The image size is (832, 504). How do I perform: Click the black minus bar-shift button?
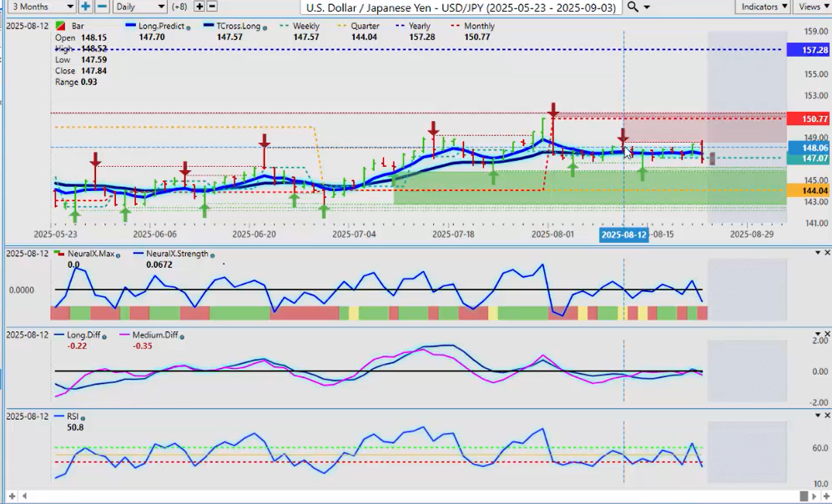point(212,7)
